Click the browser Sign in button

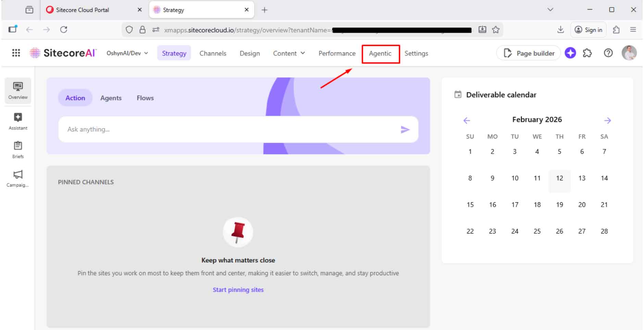click(x=589, y=30)
